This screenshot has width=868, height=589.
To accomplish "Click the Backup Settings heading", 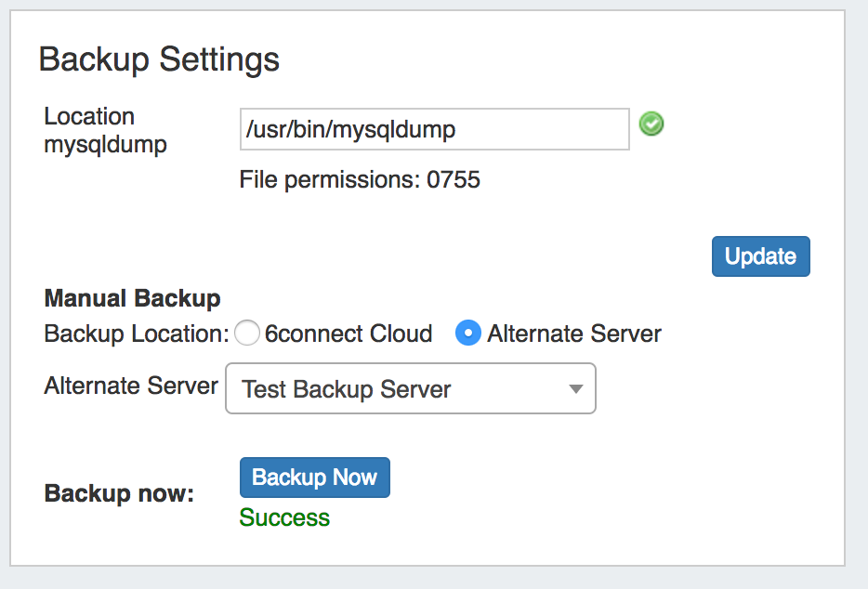I will (159, 59).
